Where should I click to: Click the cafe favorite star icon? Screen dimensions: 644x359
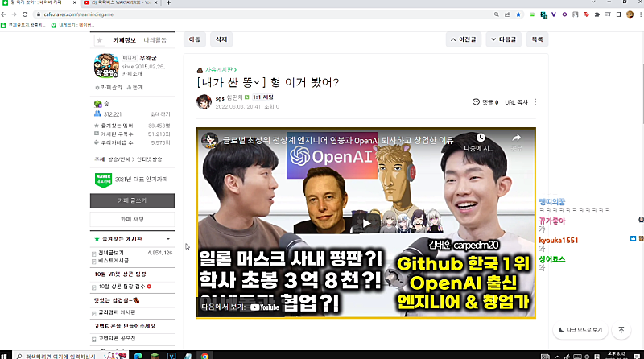[99, 40]
